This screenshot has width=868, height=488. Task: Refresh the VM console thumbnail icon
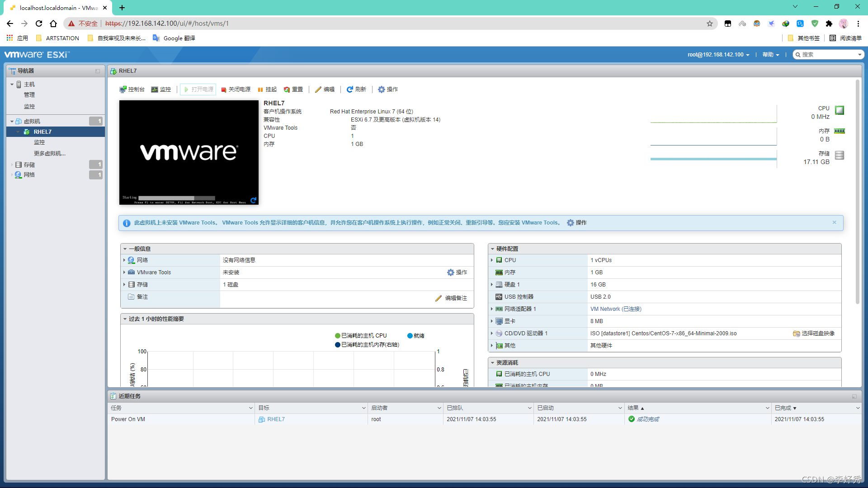253,200
